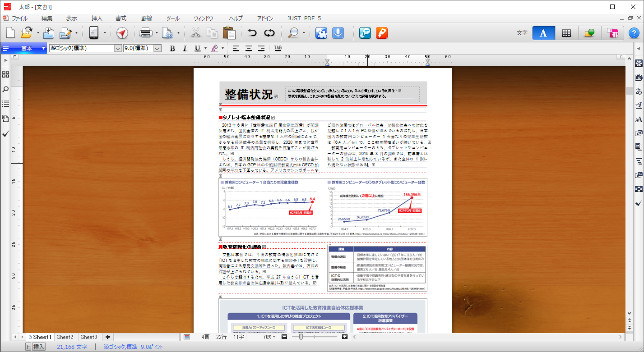Open the magnifying glass search tool

294,33
